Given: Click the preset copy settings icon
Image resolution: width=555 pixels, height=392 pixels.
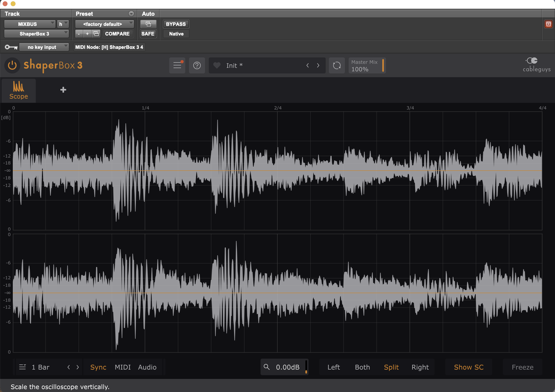Looking at the screenshot, I should pyautogui.click(x=96, y=34).
